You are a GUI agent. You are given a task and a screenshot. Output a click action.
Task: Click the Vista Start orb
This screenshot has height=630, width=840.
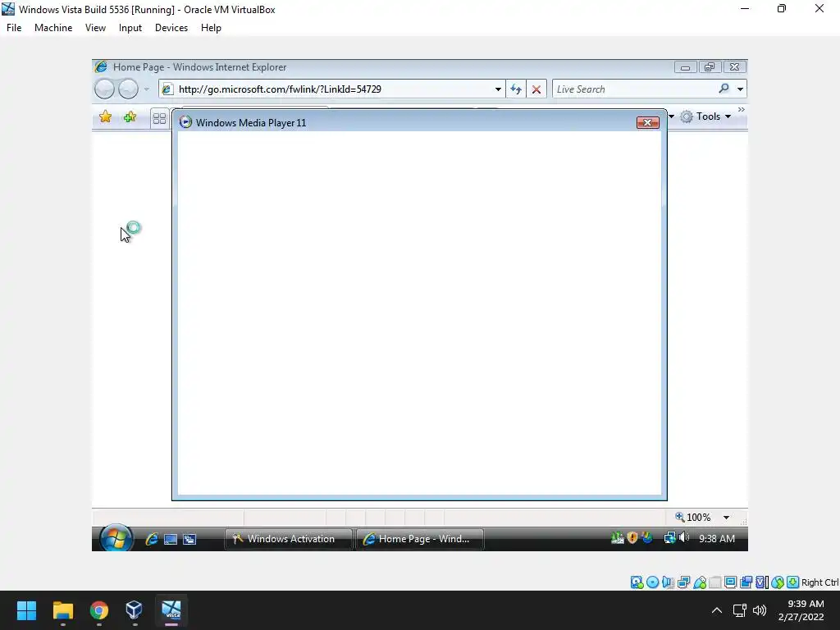point(115,538)
